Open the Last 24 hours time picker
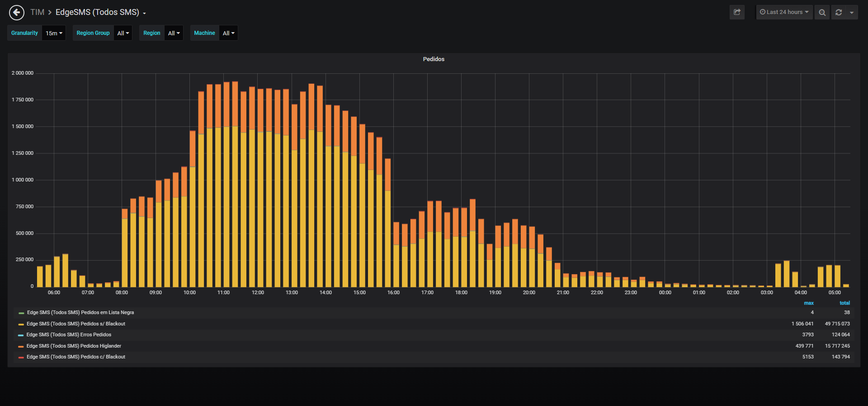This screenshot has height=406, width=868. (x=784, y=12)
